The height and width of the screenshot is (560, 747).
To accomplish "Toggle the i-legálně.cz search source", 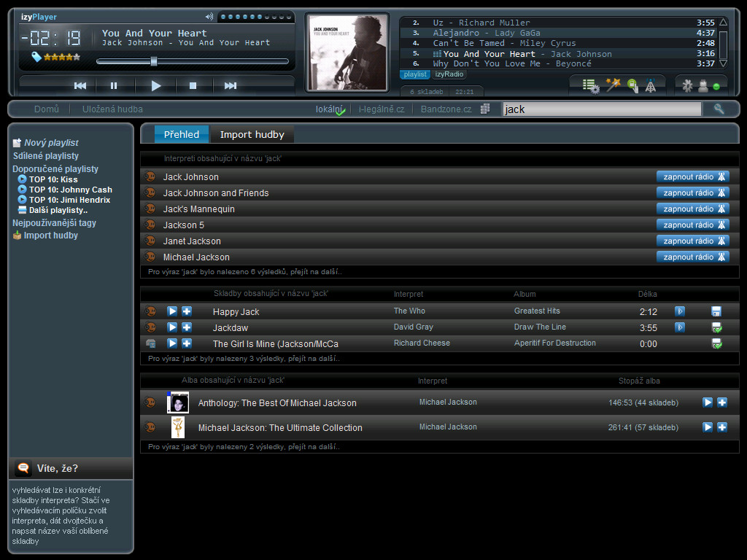I will tap(382, 109).
